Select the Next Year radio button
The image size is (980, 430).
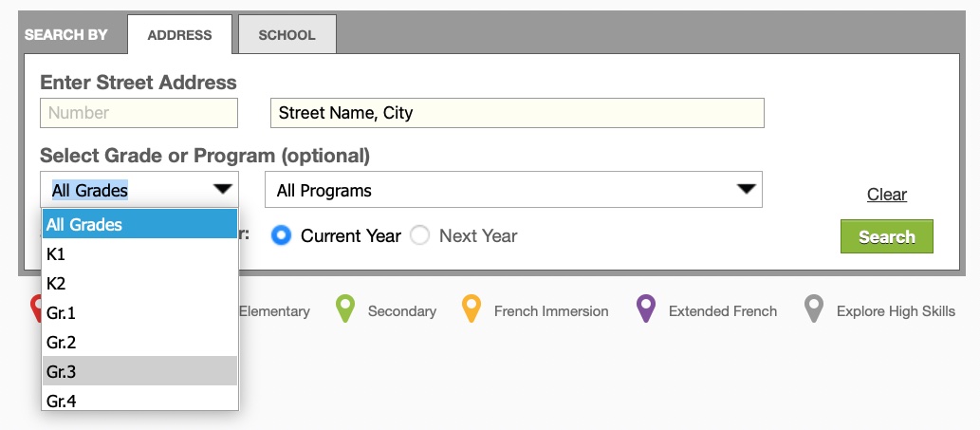419,235
